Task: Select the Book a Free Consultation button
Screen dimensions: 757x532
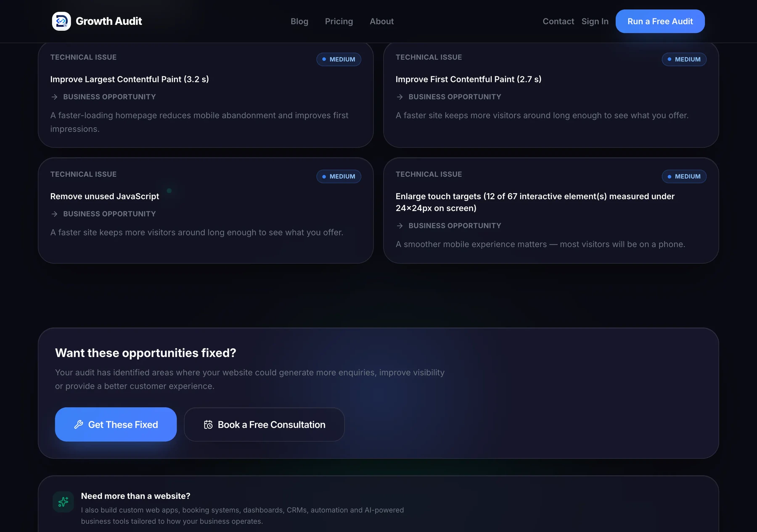Action: pyautogui.click(x=264, y=424)
